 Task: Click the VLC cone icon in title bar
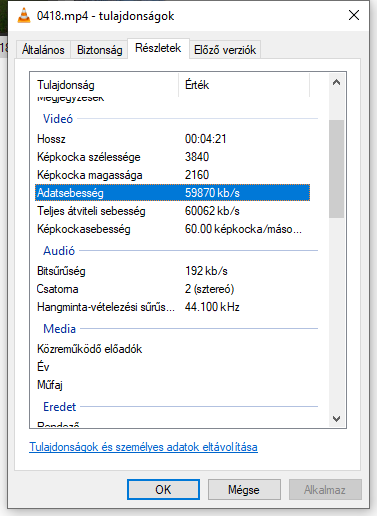click(x=24, y=16)
